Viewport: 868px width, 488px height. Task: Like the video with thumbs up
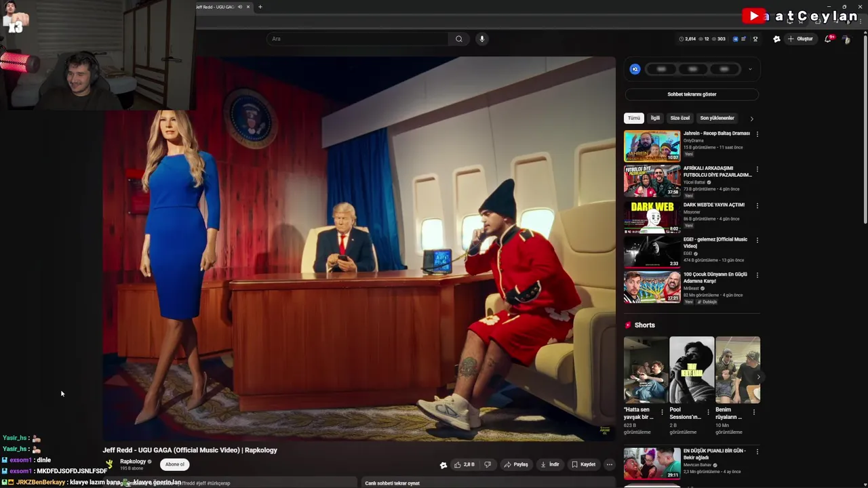pyautogui.click(x=465, y=464)
